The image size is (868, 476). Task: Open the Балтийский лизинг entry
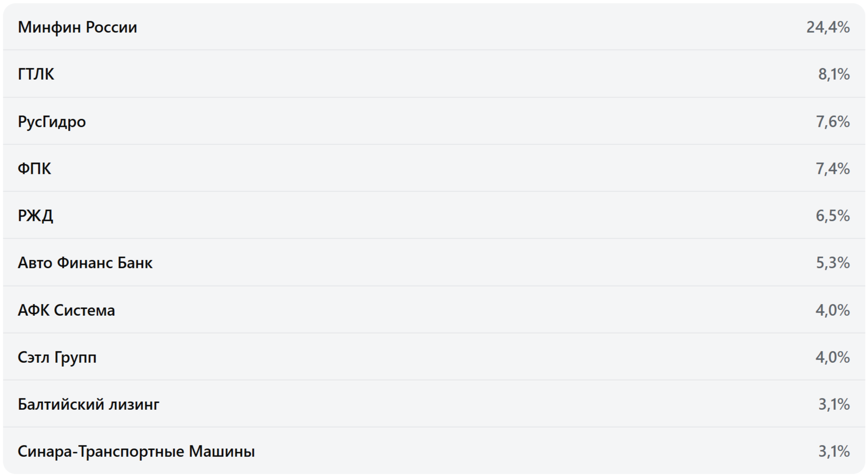pos(88,405)
